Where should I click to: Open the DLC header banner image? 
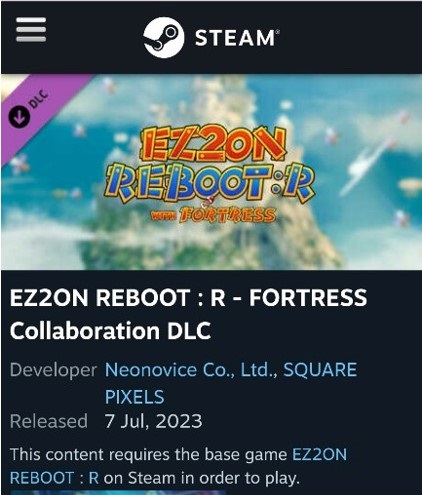click(211, 172)
